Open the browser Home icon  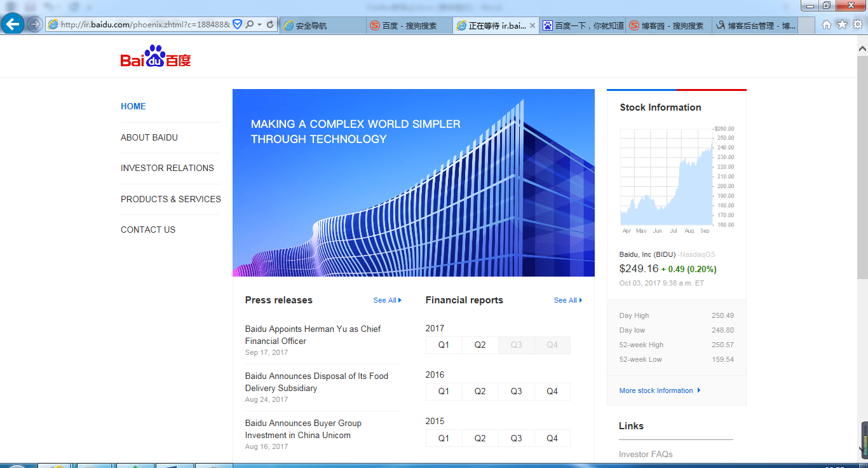[827, 25]
